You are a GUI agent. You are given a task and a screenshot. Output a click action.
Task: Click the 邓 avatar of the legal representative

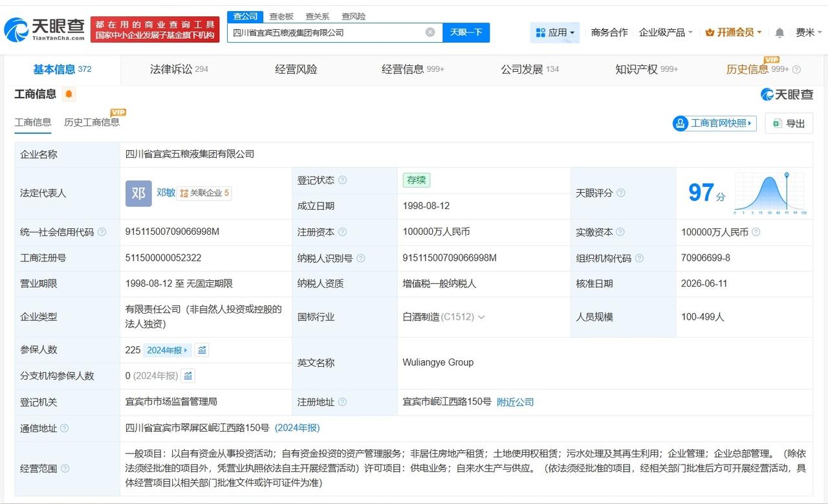138,193
